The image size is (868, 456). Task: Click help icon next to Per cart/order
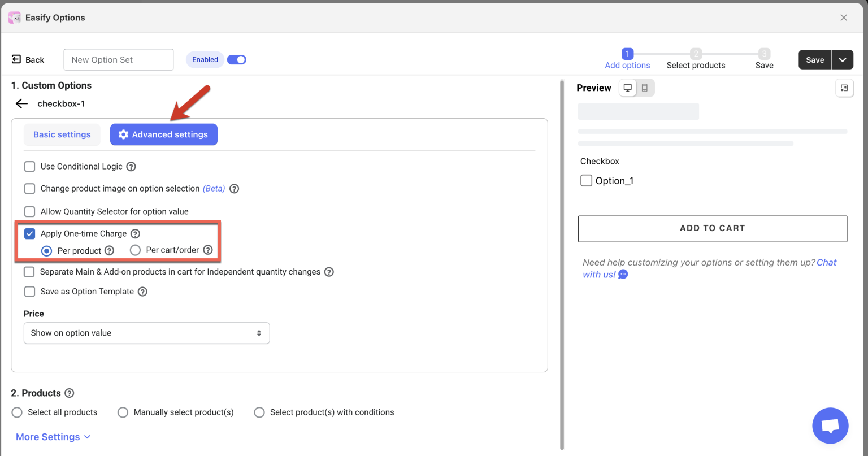pos(208,250)
